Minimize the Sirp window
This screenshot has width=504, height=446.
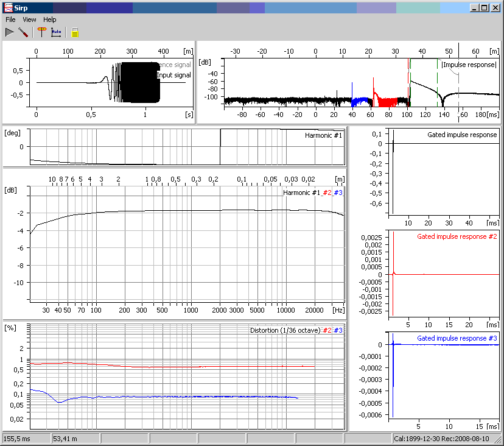tap(474, 8)
